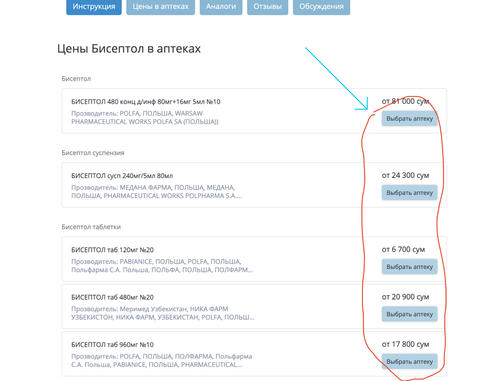Click product title БИСЕПТОЛ 480 конц д/инф
The height and width of the screenshot is (381, 500).
[146, 102]
